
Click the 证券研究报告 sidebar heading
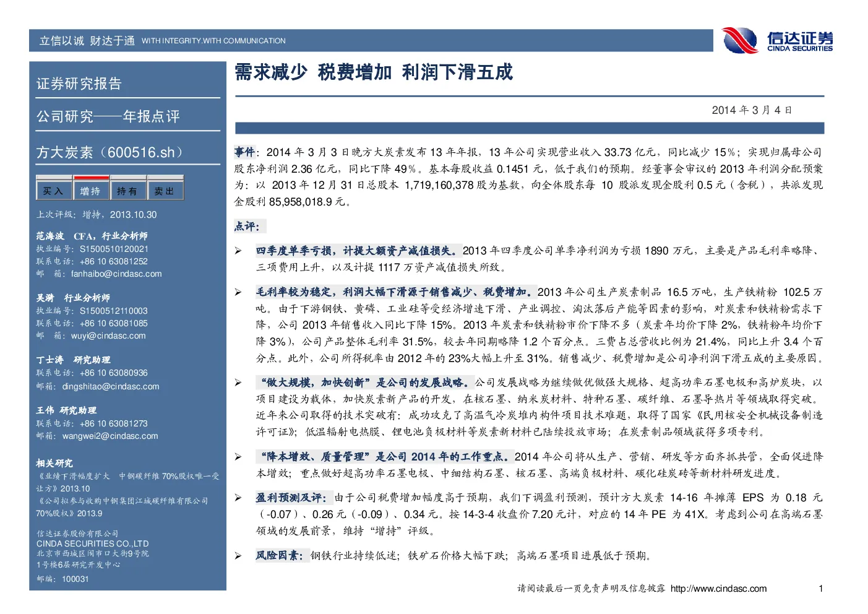79,84
